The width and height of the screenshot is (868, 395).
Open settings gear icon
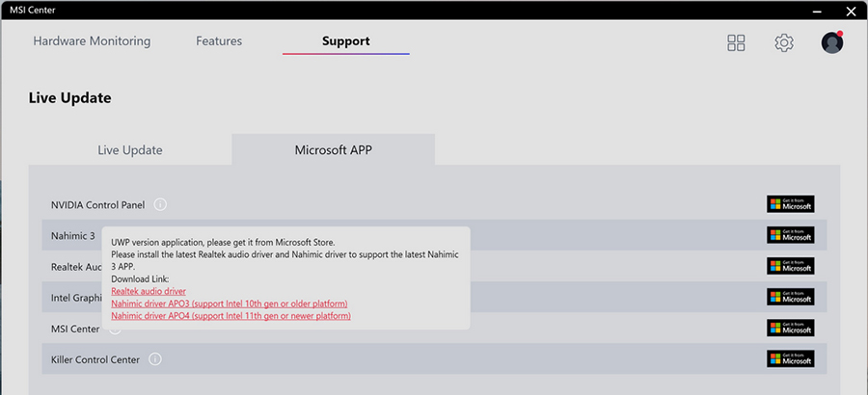point(784,42)
